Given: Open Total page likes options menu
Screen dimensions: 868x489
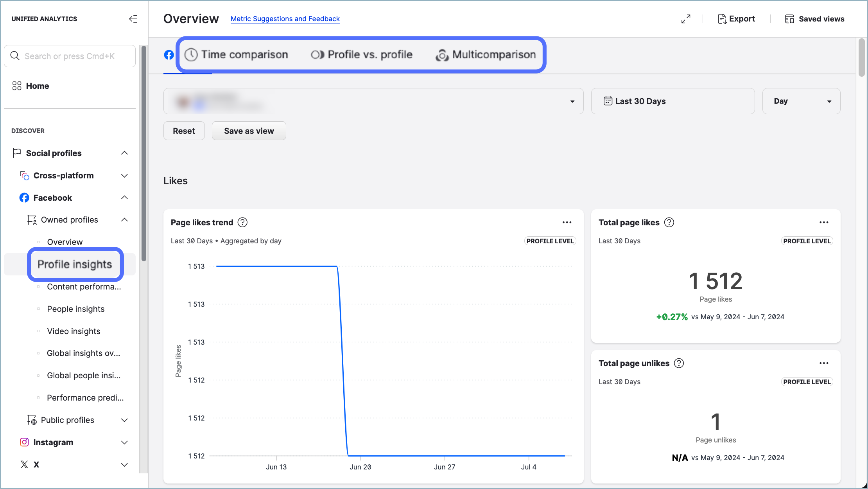Looking at the screenshot, I should pos(824,222).
